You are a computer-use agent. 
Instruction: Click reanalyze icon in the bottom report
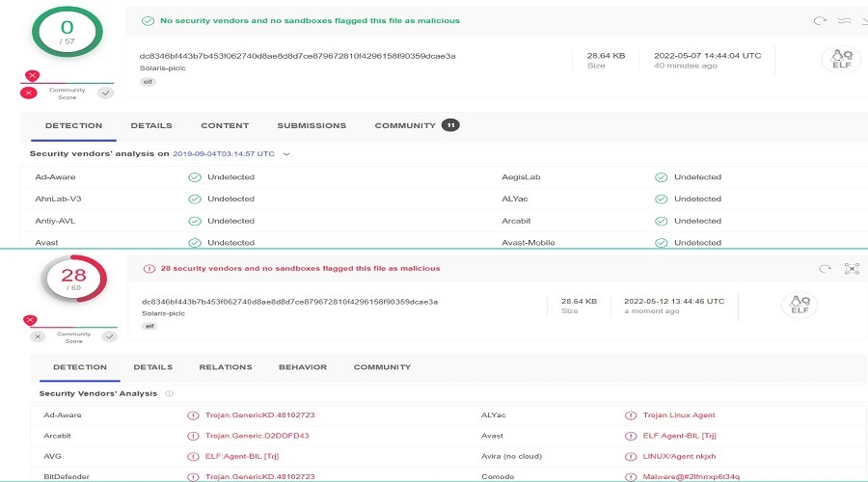pos(825,269)
